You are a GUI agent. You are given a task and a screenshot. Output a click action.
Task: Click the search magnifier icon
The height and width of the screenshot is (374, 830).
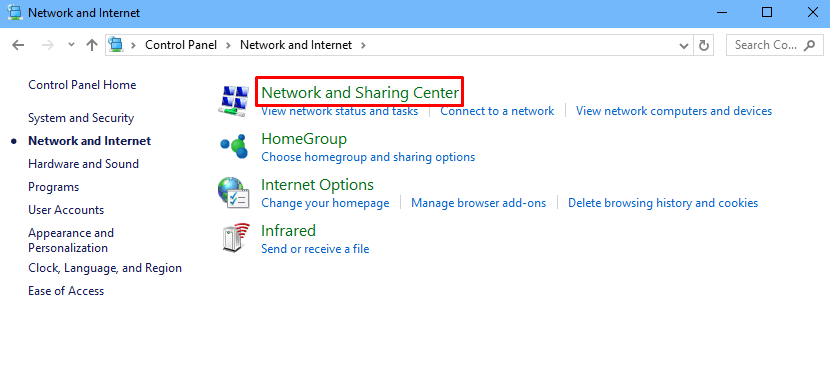[810, 45]
